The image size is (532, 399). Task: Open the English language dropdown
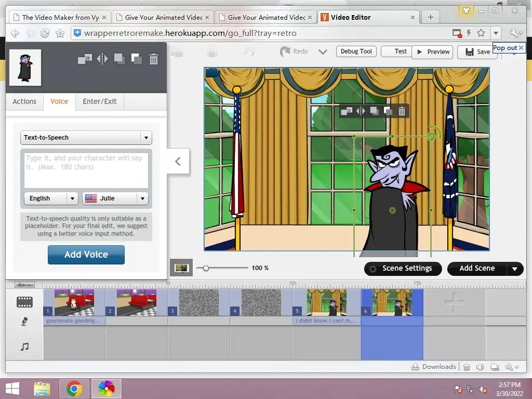click(x=51, y=198)
